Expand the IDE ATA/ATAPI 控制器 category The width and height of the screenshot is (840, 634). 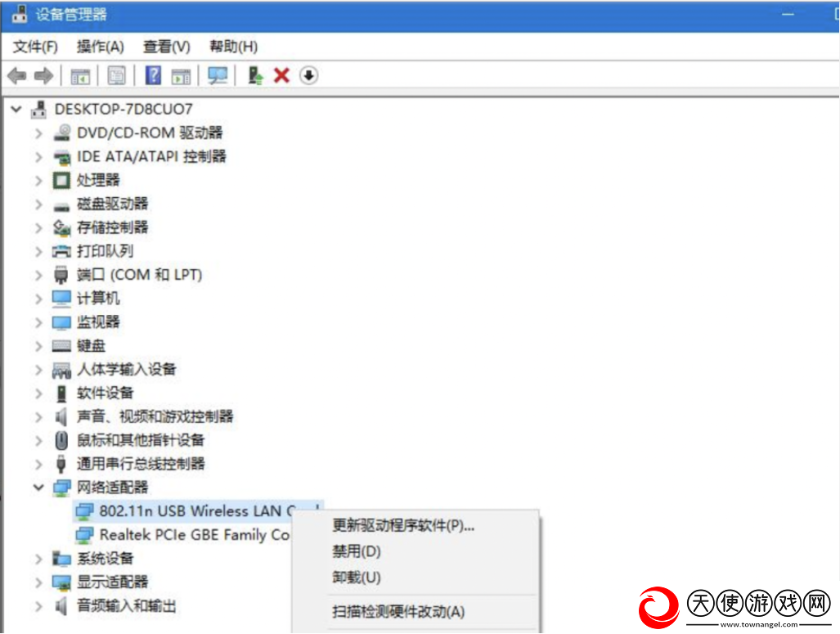38,157
